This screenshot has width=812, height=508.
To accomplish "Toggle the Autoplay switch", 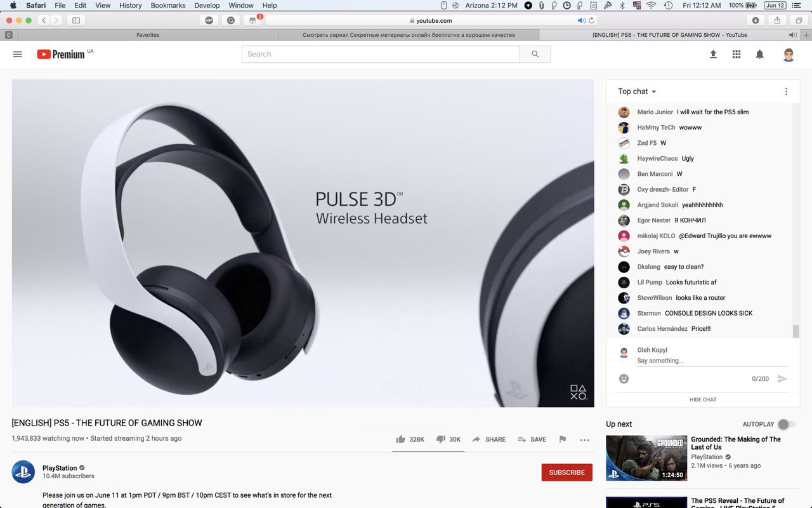I will click(x=787, y=424).
